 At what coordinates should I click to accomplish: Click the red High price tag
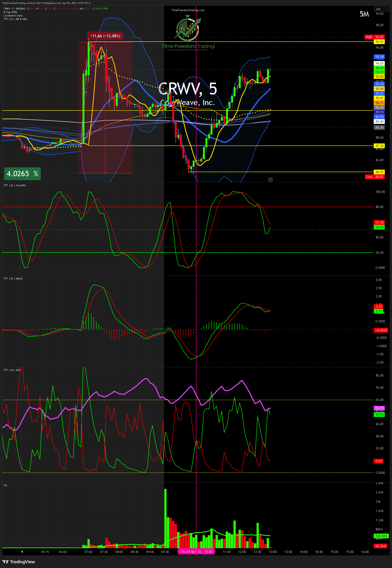(368, 37)
